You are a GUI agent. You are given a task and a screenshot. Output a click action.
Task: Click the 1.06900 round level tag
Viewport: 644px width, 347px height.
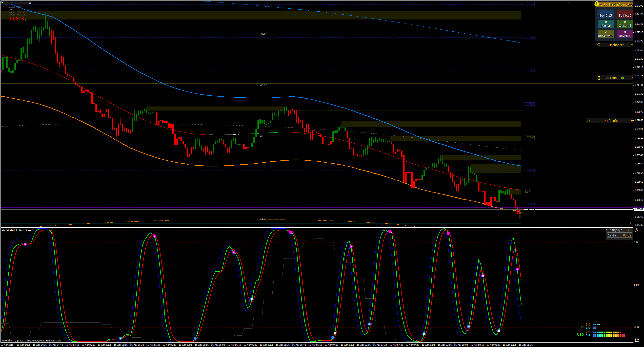point(529,170)
